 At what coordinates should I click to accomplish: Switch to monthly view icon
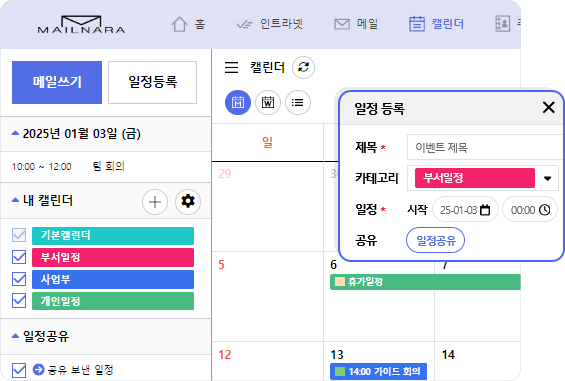pyautogui.click(x=238, y=103)
